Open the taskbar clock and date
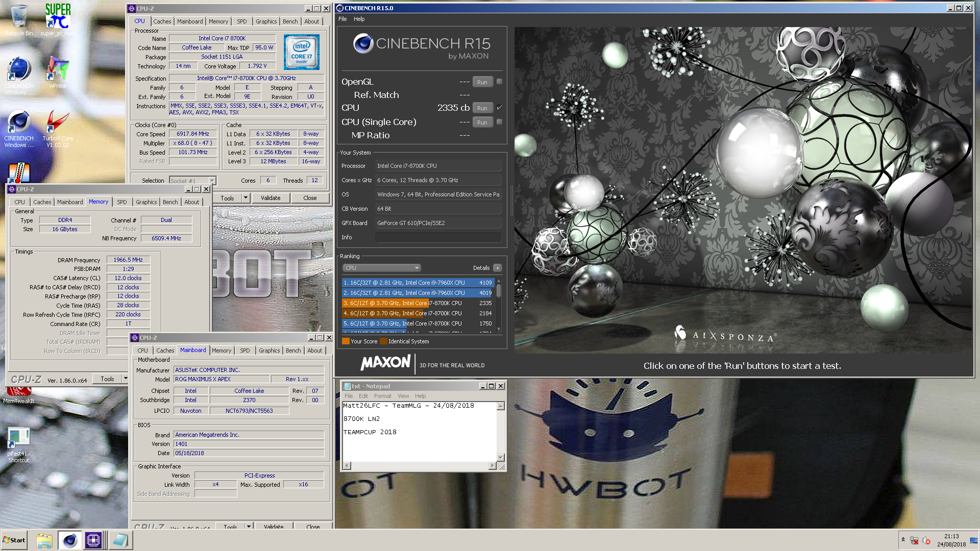This screenshot has height=551, width=980. tap(951, 540)
